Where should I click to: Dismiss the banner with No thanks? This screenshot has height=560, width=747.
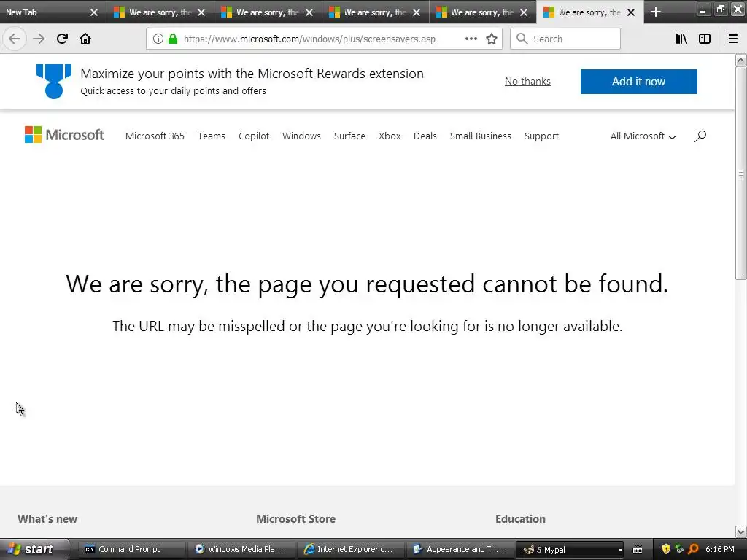point(527,82)
